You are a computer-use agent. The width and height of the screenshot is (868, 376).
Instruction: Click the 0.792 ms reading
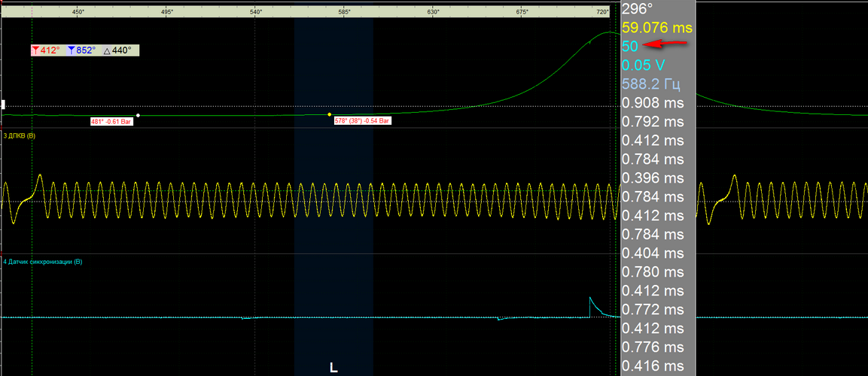(x=653, y=122)
